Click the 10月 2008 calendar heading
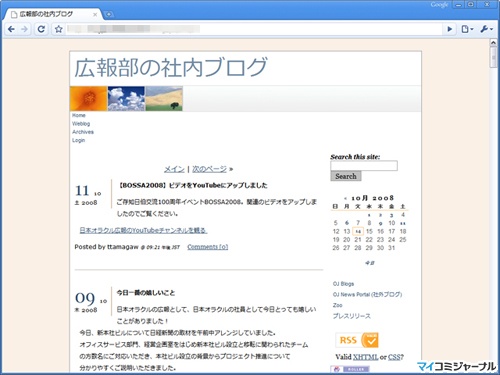Viewport: 500px width, 375px height. click(373, 198)
